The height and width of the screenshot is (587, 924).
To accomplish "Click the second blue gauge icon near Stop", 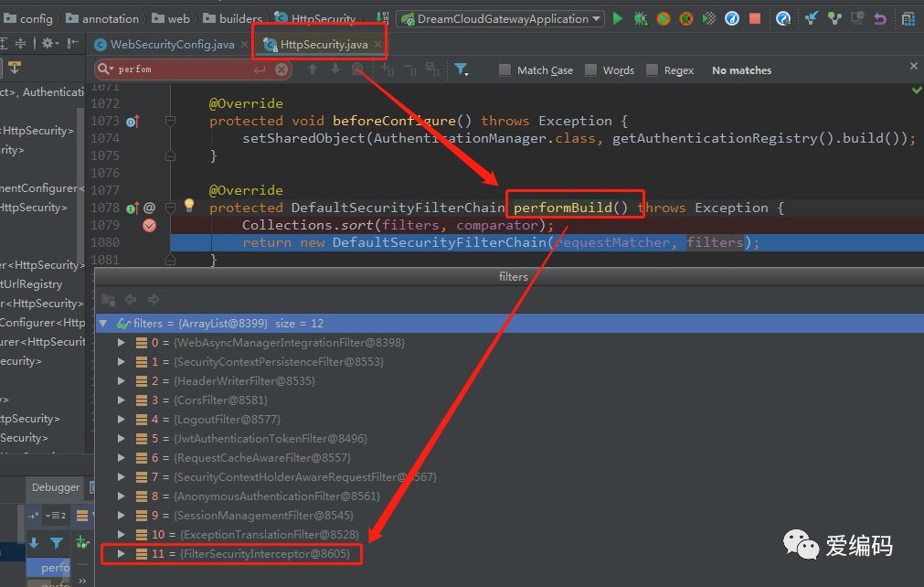I will [x=783, y=19].
